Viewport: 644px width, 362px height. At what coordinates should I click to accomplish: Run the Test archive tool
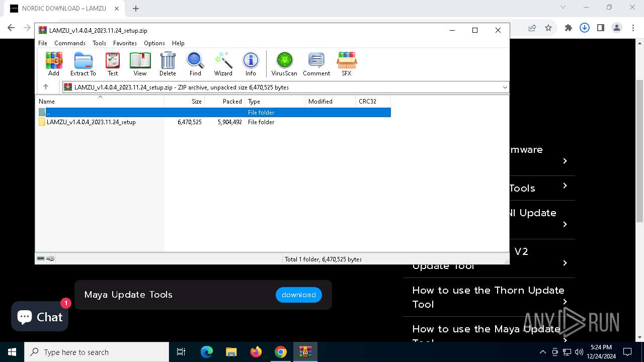(113, 64)
